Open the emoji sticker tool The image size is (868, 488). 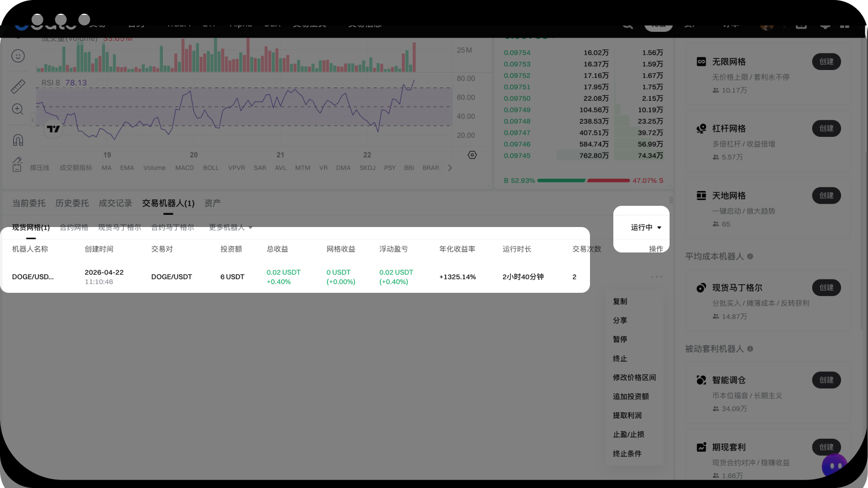coord(18,56)
